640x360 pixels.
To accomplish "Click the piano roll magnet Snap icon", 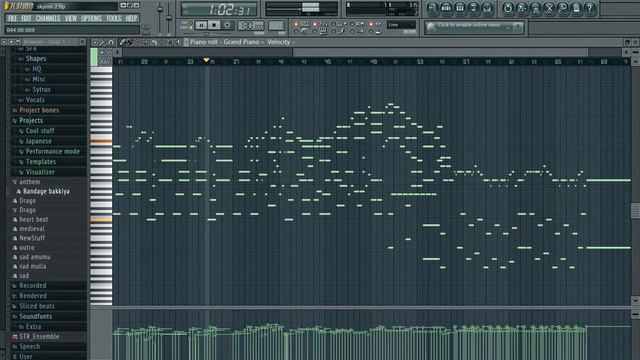I will 111,42.
